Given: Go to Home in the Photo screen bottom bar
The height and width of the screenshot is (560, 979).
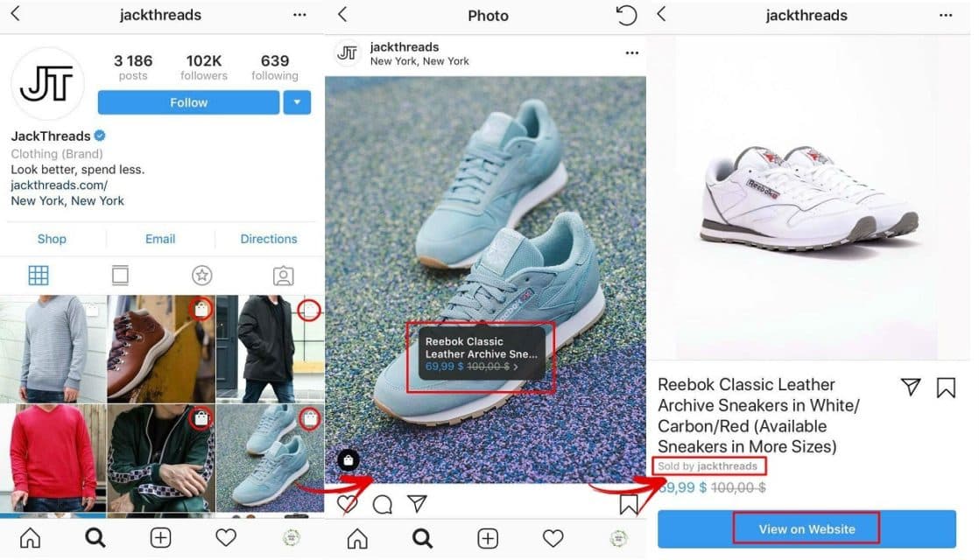Looking at the screenshot, I should click(357, 538).
